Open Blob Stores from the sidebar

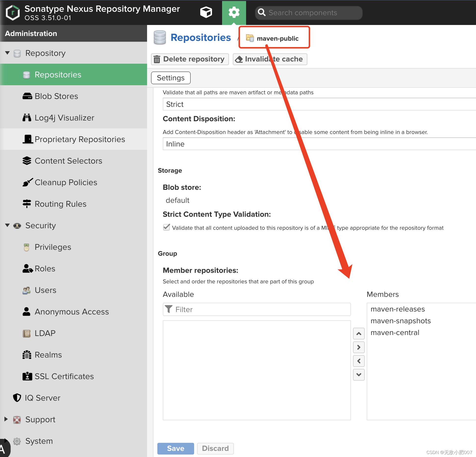(x=56, y=96)
